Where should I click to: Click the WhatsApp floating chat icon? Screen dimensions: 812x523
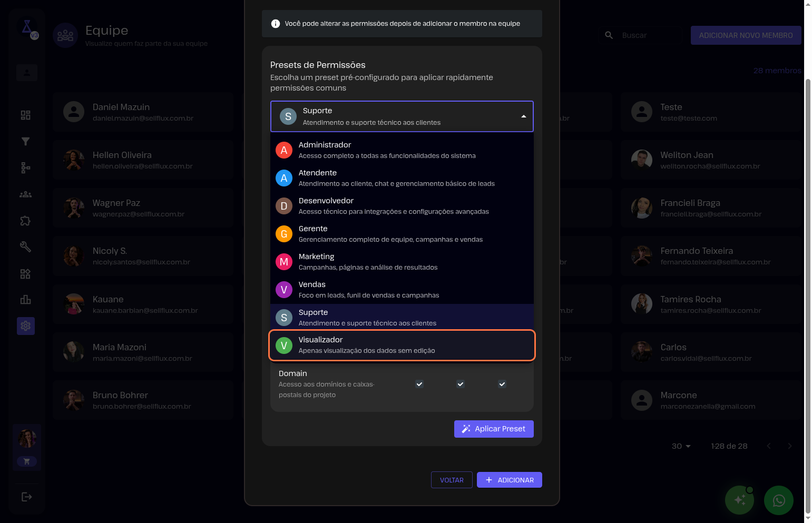click(778, 500)
